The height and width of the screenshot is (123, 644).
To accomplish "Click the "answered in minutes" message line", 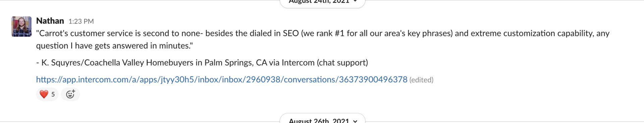I will (x=114, y=46).
